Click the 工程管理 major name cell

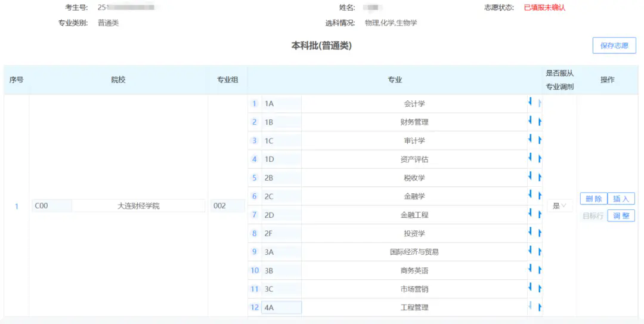coord(414,307)
